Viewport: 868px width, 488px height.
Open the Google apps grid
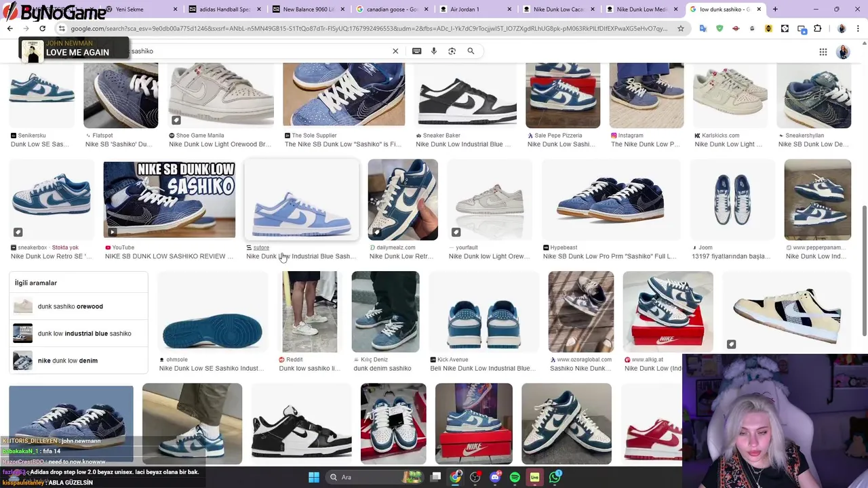click(823, 52)
